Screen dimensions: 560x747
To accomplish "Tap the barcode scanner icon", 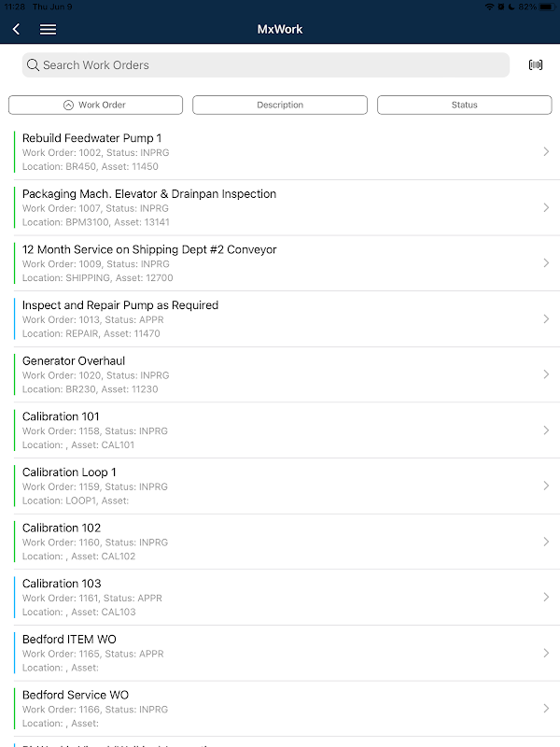I will [x=536, y=64].
